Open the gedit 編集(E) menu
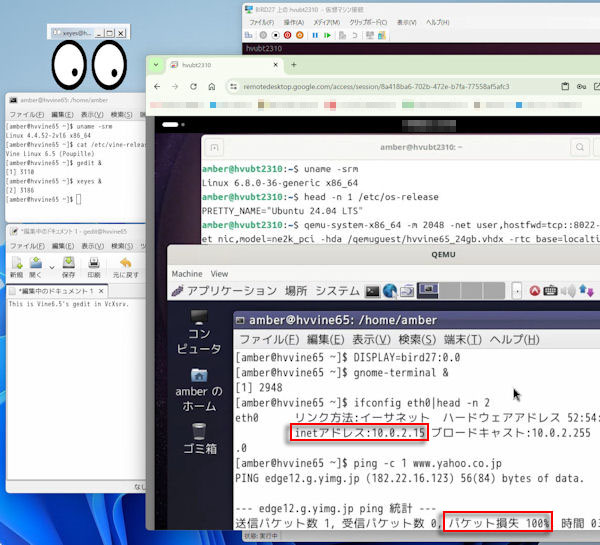 (x=63, y=246)
